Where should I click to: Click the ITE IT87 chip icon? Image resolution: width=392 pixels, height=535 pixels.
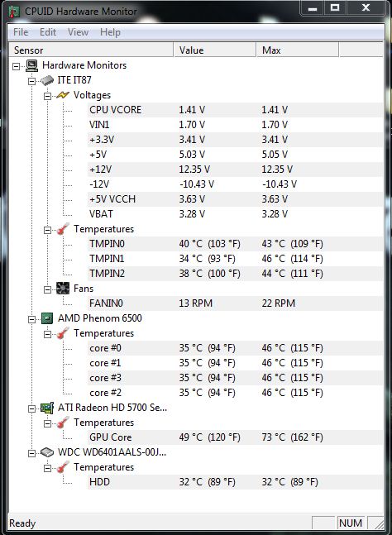click(47, 80)
